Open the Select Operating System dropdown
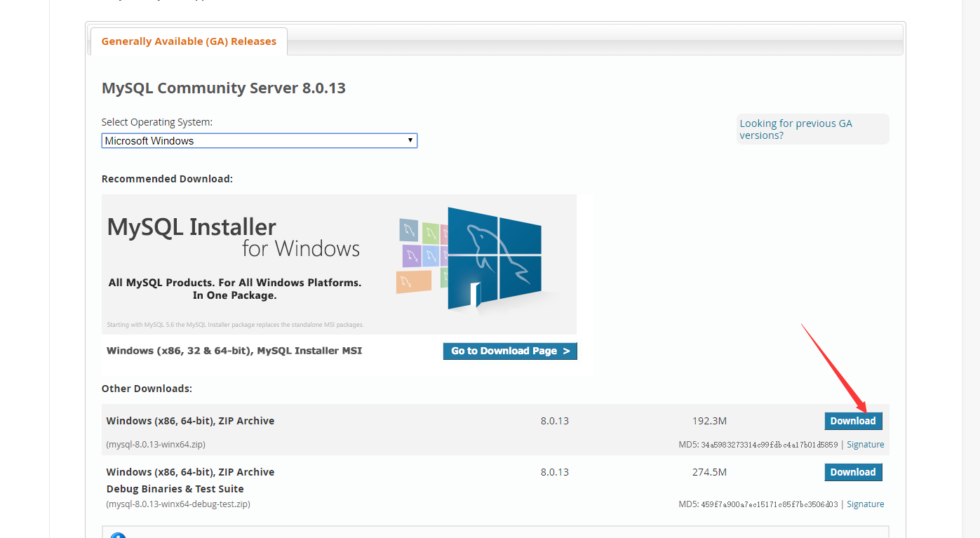 (x=260, y=140)
